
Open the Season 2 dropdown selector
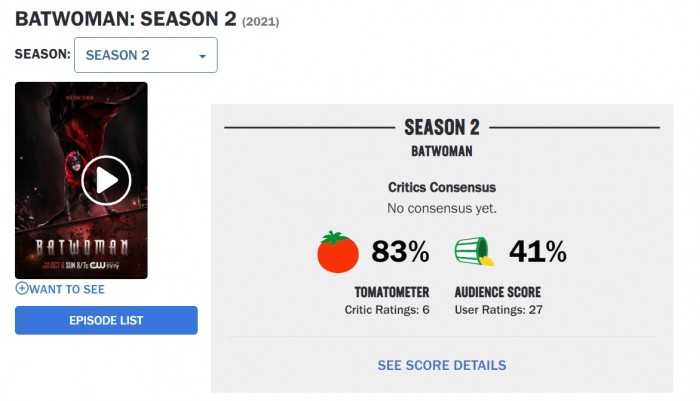pyautogui.click(x=146, y=55)
